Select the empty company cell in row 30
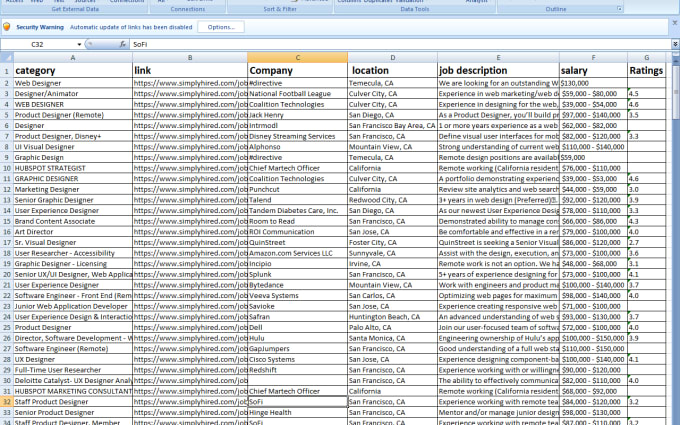680x425 pixels. (x=298, y=381)
